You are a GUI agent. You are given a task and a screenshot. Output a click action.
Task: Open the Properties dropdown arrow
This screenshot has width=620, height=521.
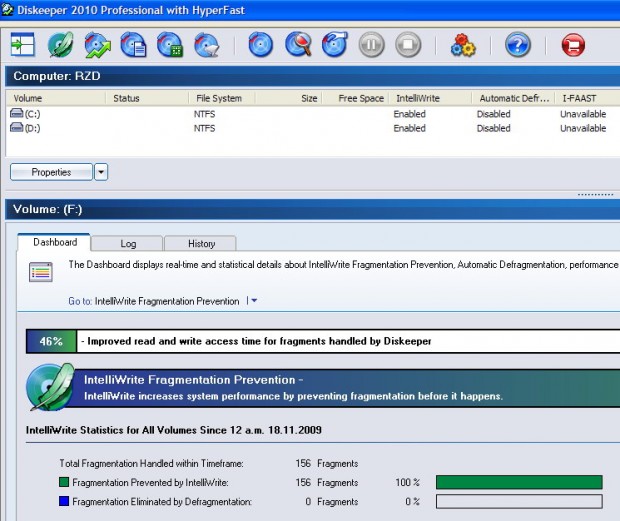pos(101,172)
